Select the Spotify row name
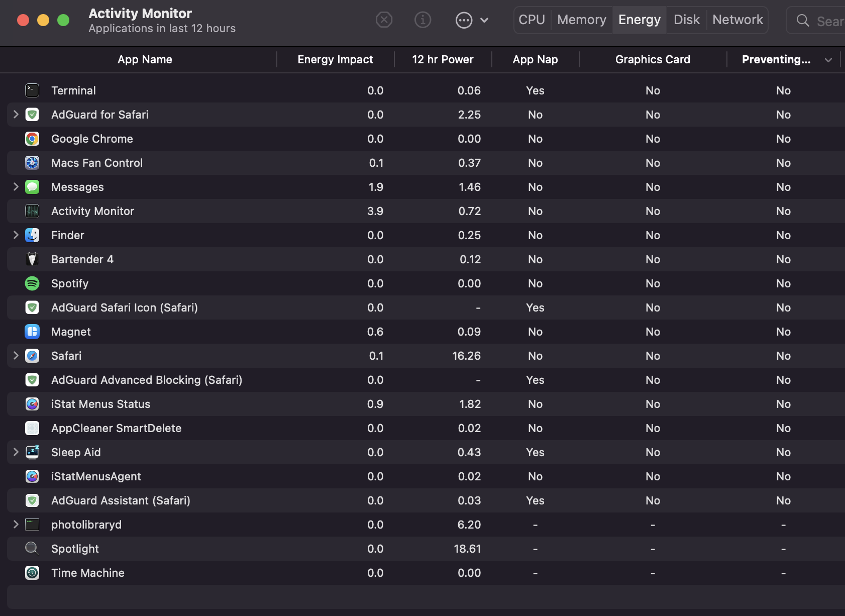This screenshot has width=845, height=616. pyautogui.click(x=70, y=284)
